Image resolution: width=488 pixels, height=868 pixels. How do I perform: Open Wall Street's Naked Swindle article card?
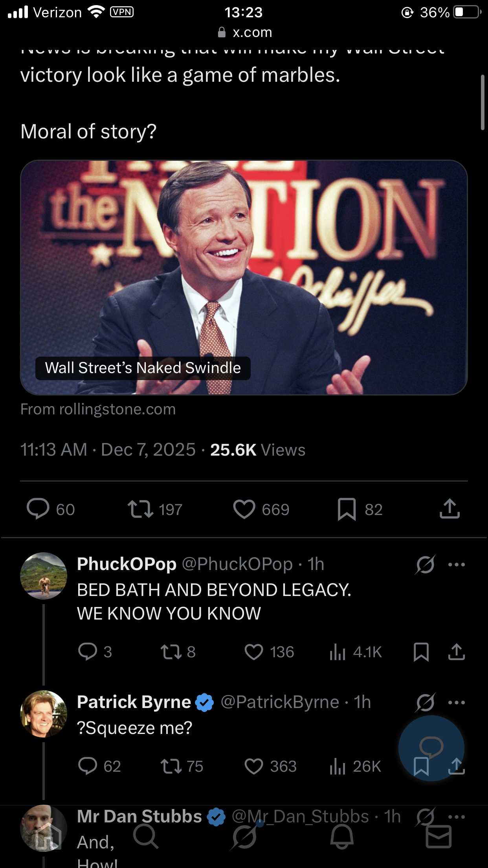[244, 278]
